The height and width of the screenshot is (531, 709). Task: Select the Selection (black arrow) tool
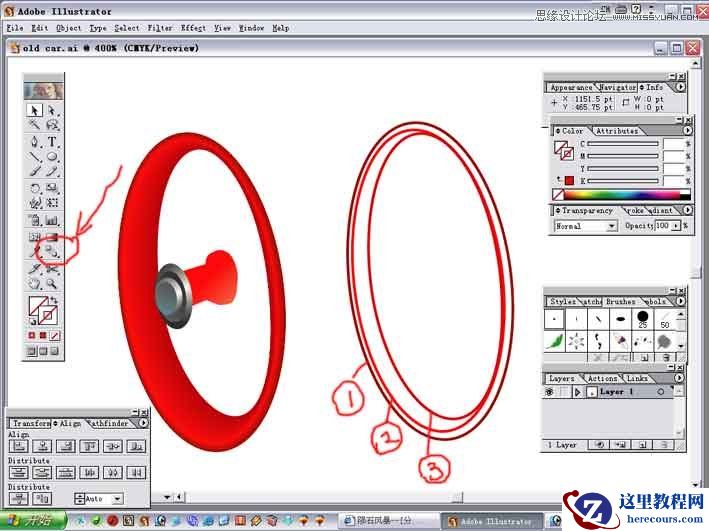pos(34,110)
